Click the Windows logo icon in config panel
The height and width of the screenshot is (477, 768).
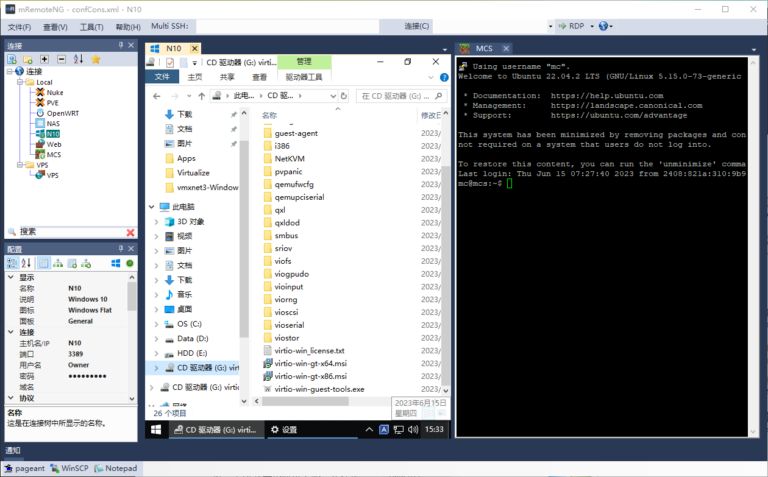(115, 263)
